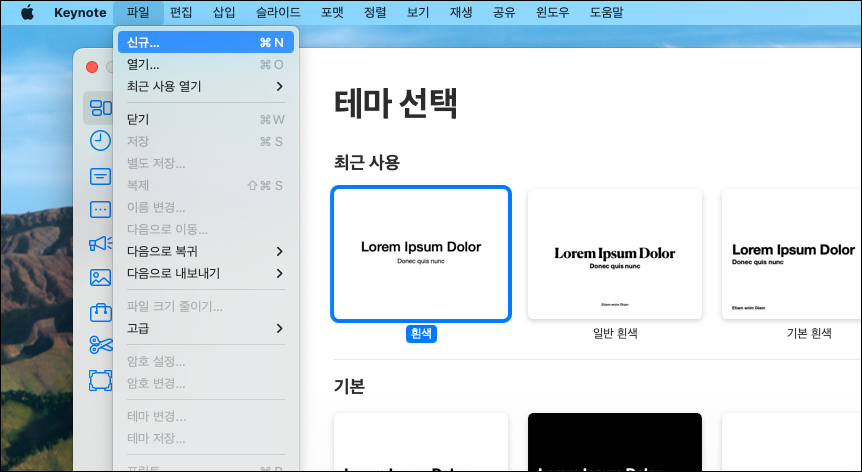Click the 테마 선택 title

396,103
